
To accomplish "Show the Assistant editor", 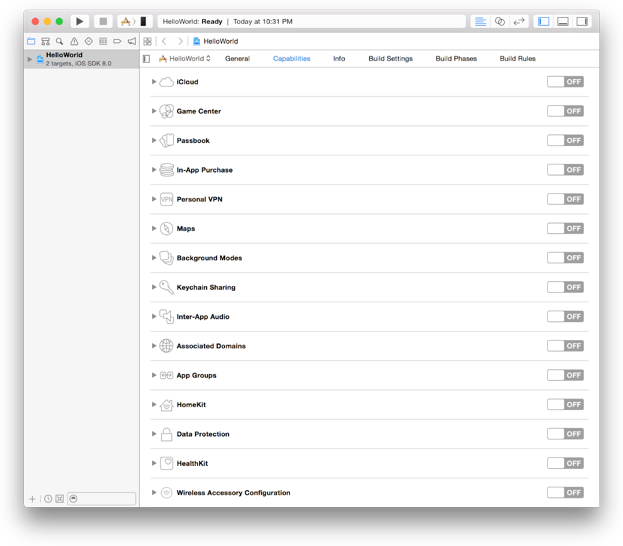I will pos(500,21).
